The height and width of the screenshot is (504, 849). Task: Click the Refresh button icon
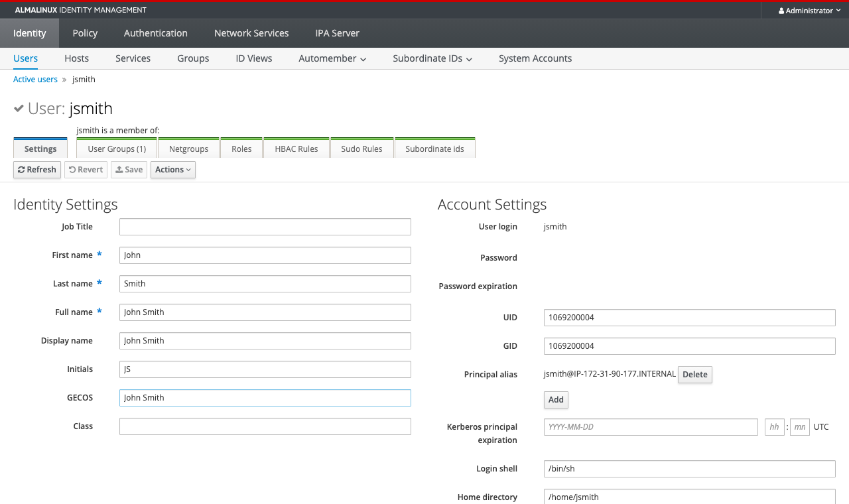point(21,170)
